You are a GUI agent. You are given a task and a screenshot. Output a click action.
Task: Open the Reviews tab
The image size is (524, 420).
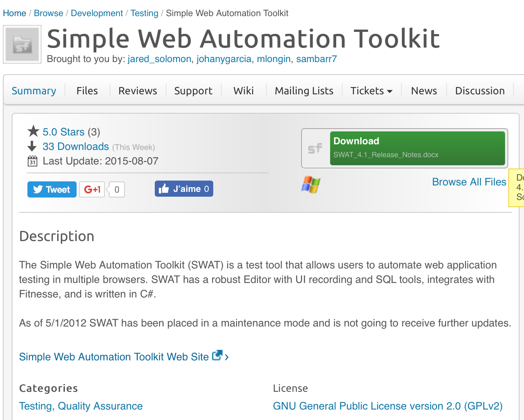coord(137,91)
